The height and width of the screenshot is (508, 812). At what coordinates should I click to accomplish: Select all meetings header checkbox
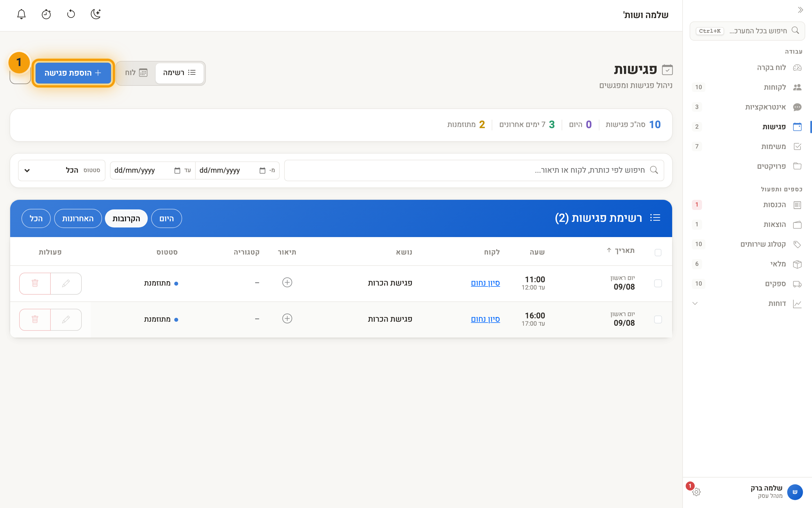coord(658,252)
